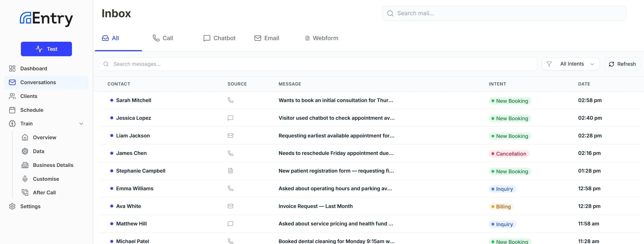This screenshot has height=244, width=644.
Task: Select the After Call icon
Action: click(x=25, y=192)
